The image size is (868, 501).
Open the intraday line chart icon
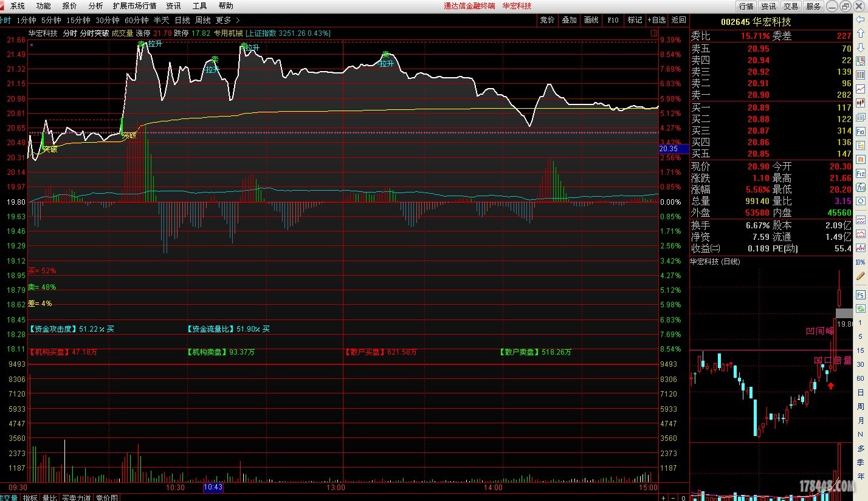[x=861, y=89]
